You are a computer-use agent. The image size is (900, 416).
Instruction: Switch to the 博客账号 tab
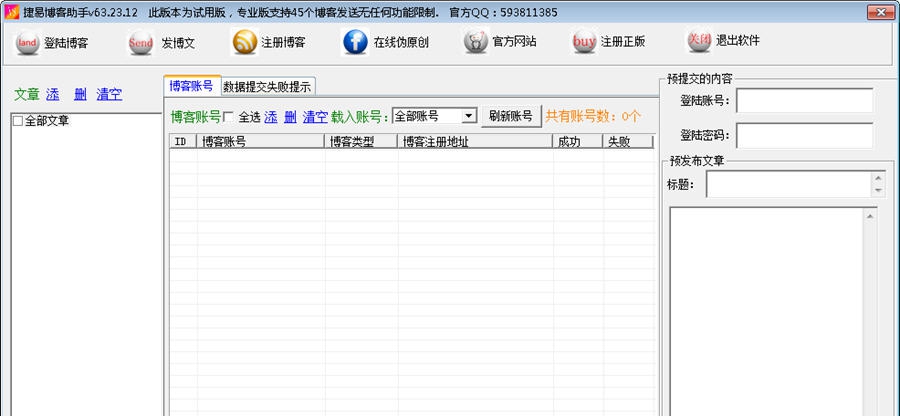point(191,86)
